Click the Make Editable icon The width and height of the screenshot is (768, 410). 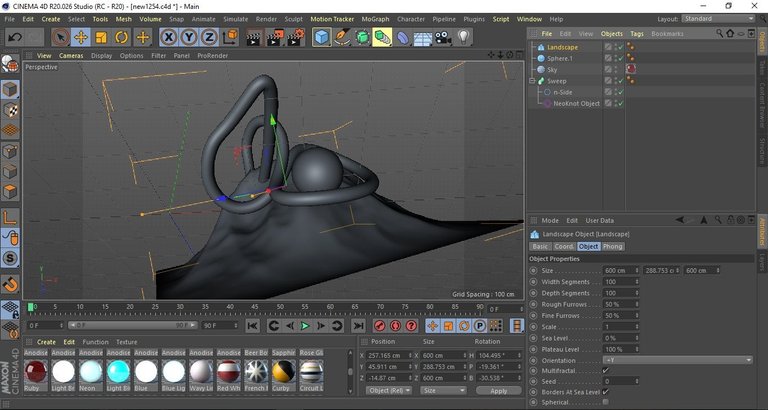tap(10, 64)
